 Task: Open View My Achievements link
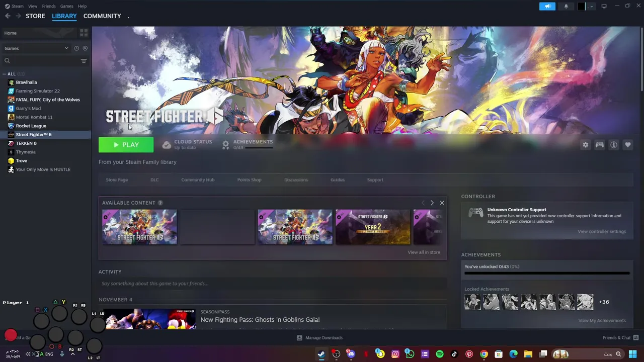602,321
